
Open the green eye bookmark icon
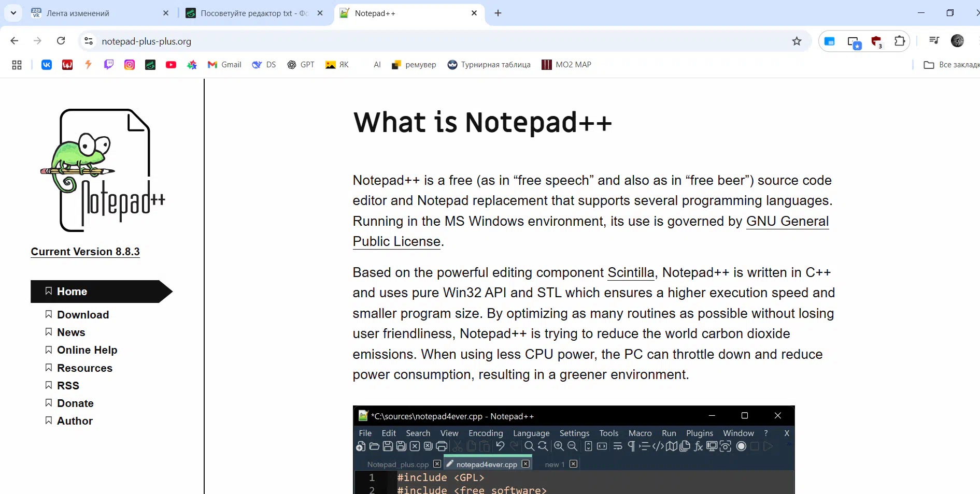[150, 65]
